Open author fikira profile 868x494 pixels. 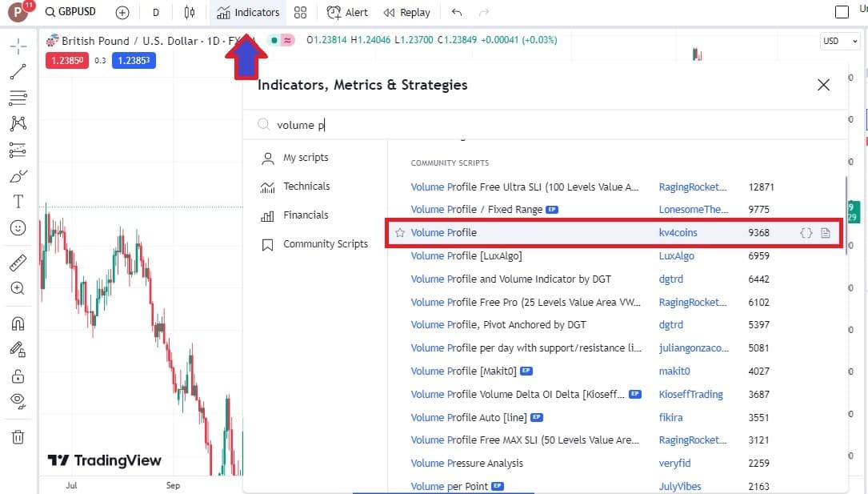[x=670, y=418]
